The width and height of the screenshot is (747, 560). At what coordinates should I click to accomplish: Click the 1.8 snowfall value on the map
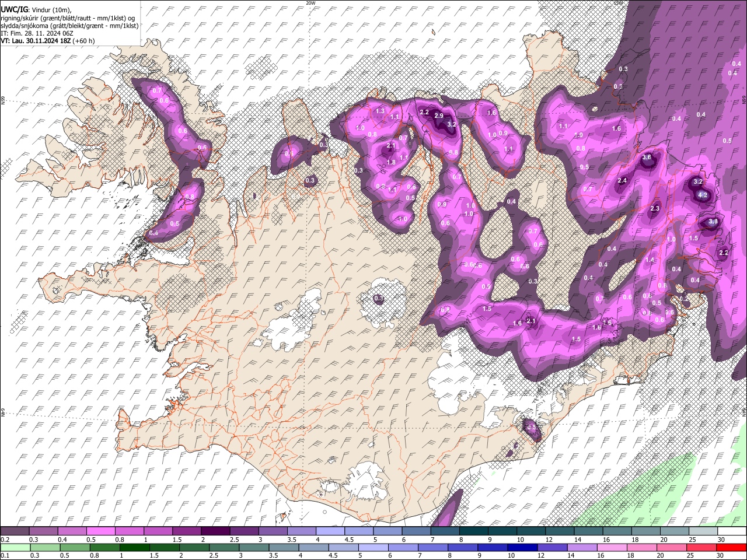(x=391, y=162)
